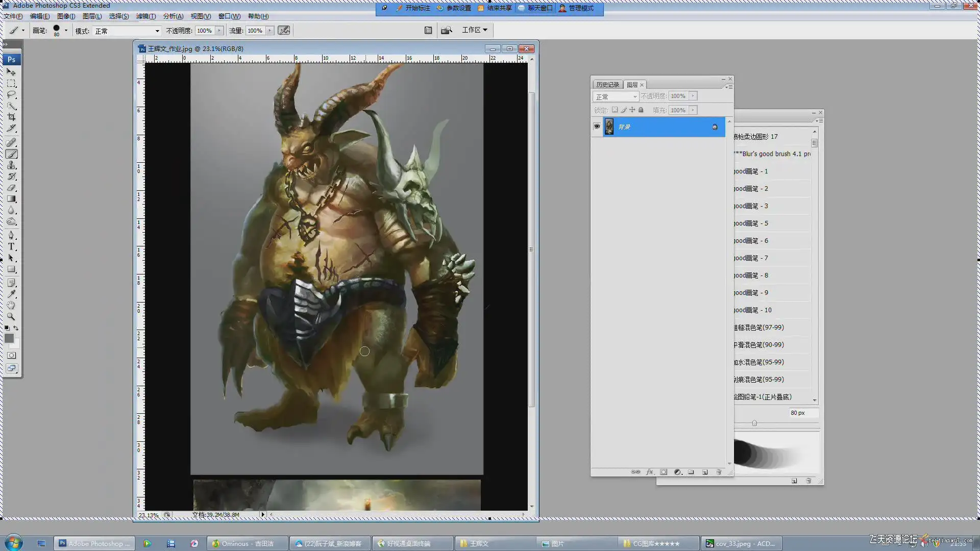Screen dimensions: 980x551
Task: Switch to the 历史记录 tab
Action: [607, 85]
